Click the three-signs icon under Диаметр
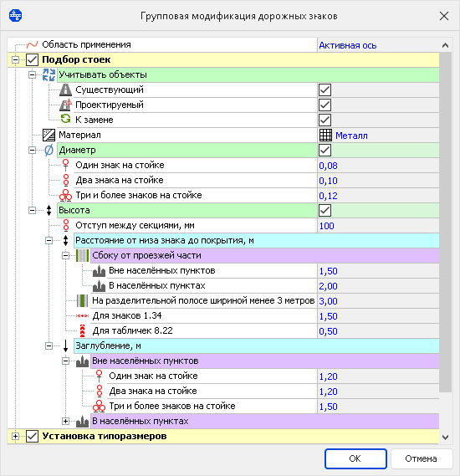Image resolution: width=460 pixels, height=476 pixels. pyautogui.click(x=65, y=195)
